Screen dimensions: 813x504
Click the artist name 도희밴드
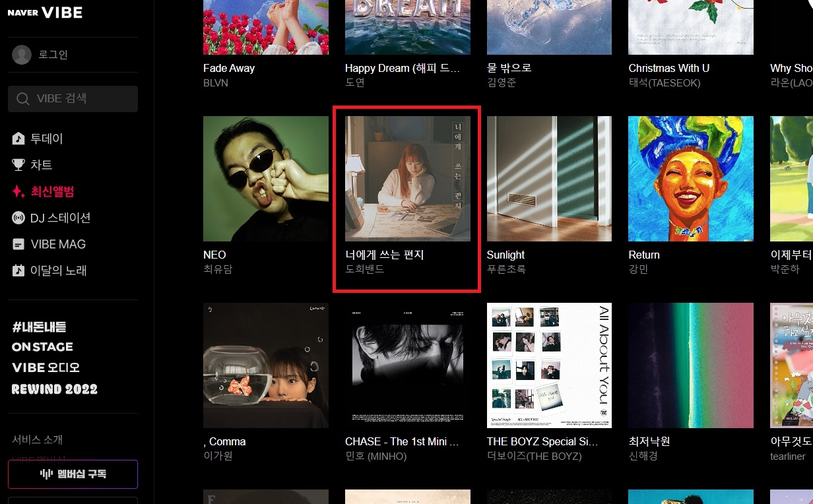(x=365, y=270)
